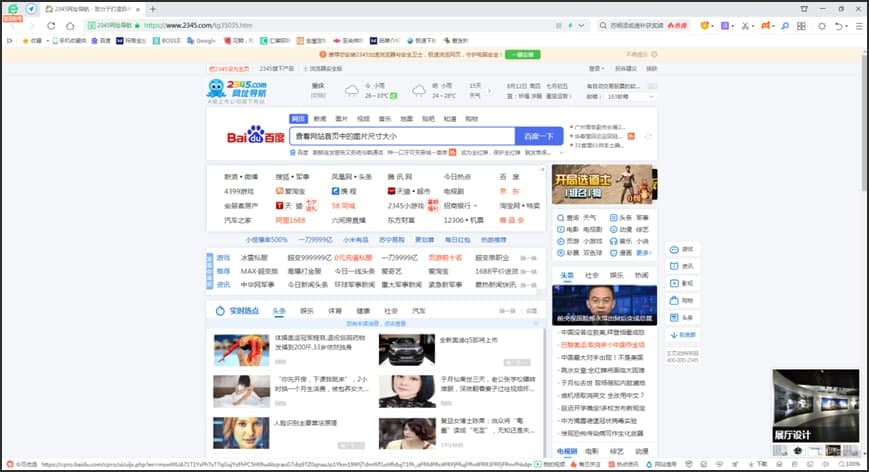Switch to 娱乐 tab in 实时热点
The width and height of the screenshot is (869, 472).
click(x=307, y=311)
